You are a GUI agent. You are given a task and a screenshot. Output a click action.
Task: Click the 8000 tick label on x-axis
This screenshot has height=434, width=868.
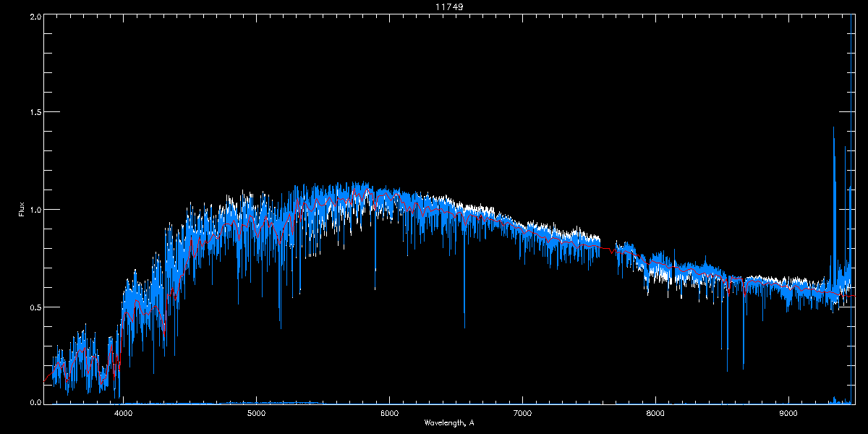[655, 413]
